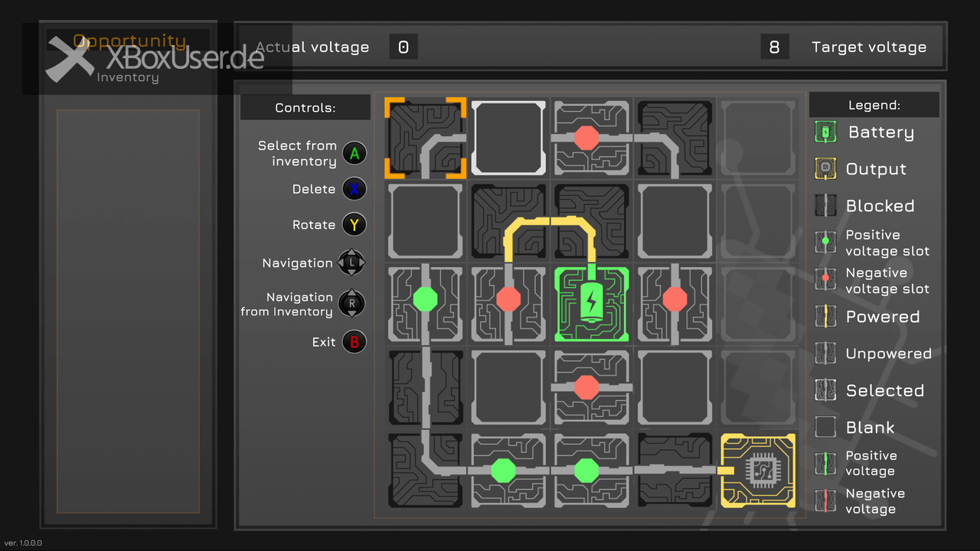This screenshot has width=980, height=551.
Task: Click the Select from inventory label
Action: click(297, 153)
